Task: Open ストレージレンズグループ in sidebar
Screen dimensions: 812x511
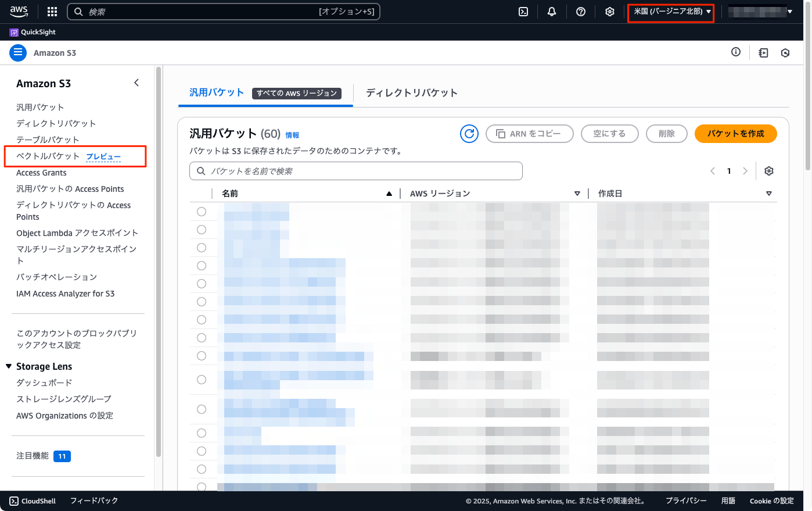Action: click(64, 399)
